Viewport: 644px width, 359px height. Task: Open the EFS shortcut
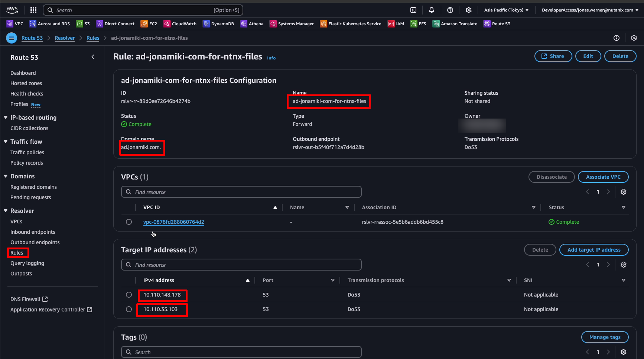click(418, 24)
